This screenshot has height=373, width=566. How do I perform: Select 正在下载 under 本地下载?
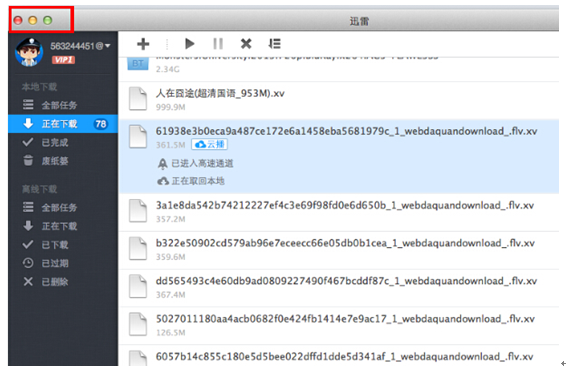tap(63, 124)
